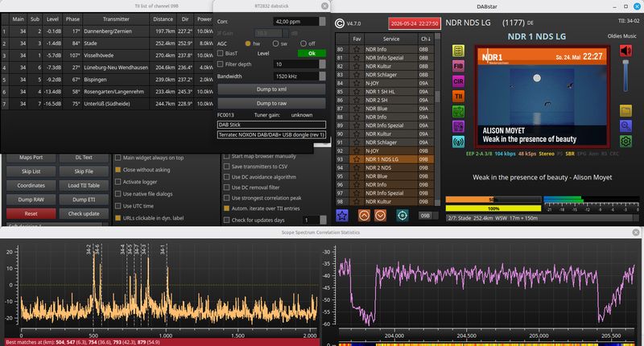Mute audio with the red speaker icon
Screen dimensions: 644x346
click(625, 51)
